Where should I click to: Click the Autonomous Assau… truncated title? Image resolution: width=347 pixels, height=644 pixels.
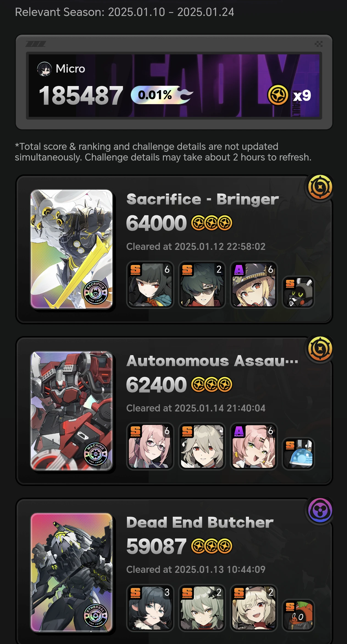212,361
